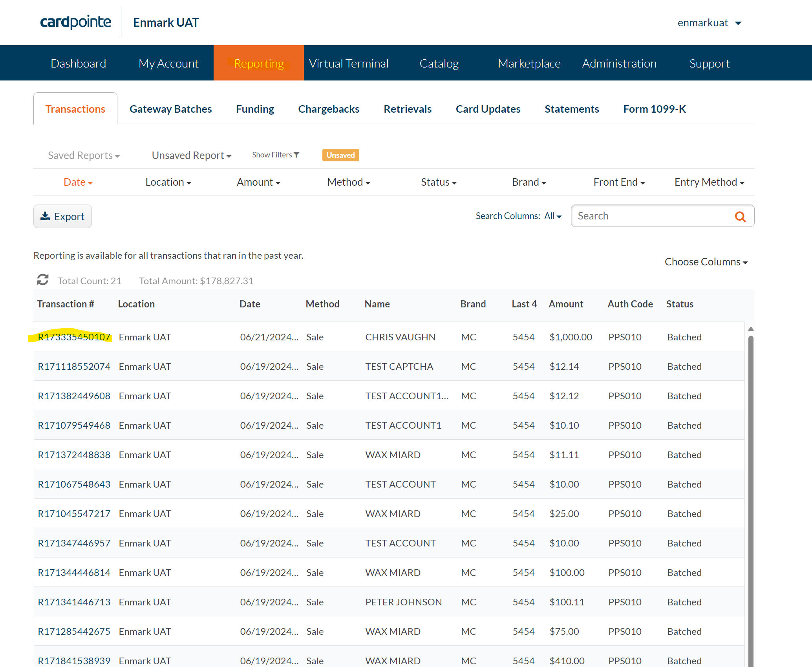Click the Name column header

click(x=377, y=304)
